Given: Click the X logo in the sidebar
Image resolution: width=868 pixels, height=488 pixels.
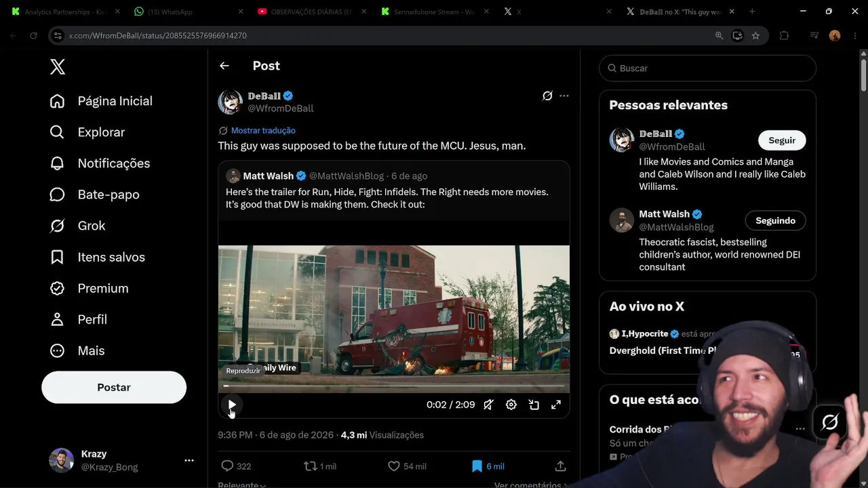Looking at the screenshot, I should click(58, 66).
